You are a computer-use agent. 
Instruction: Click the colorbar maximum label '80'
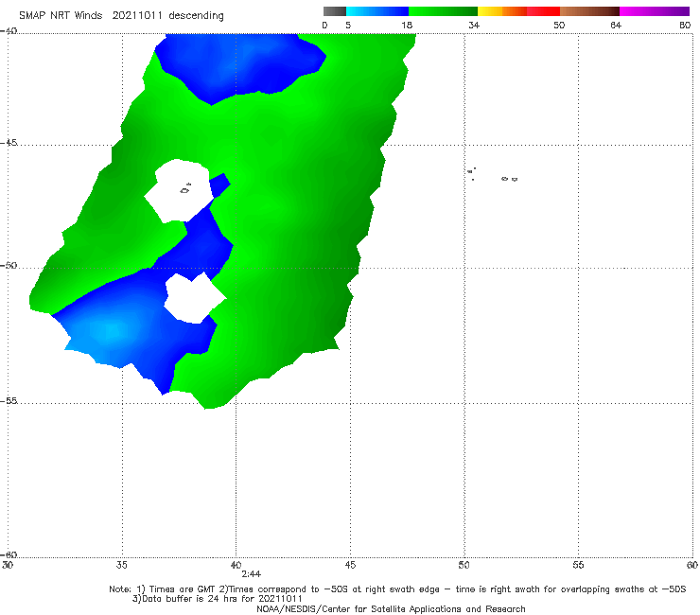(685, 26)
